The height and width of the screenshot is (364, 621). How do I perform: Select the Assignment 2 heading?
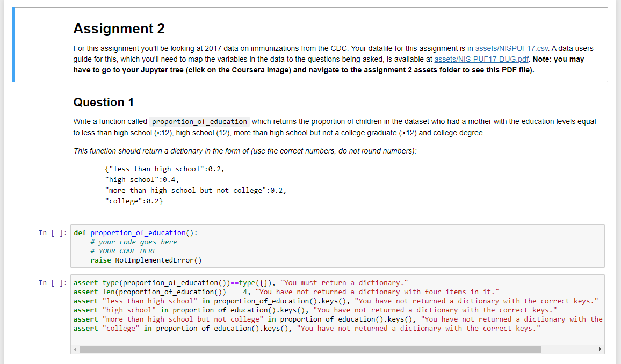click(119, 28)
